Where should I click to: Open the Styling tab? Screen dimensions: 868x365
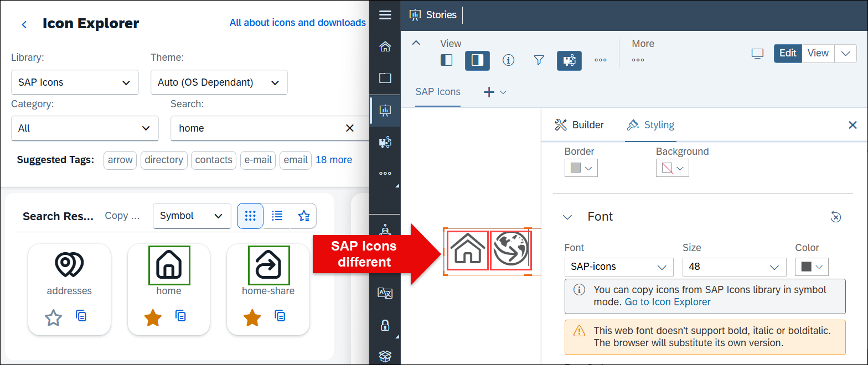(650, 125)
